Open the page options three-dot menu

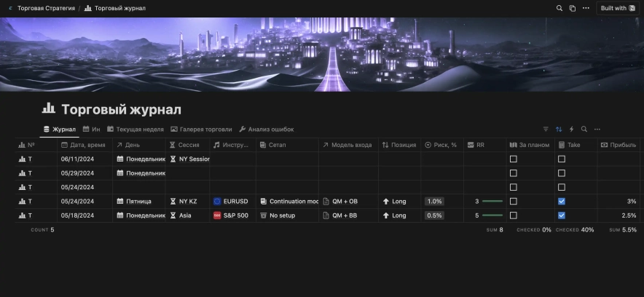(x=586, y=8)
